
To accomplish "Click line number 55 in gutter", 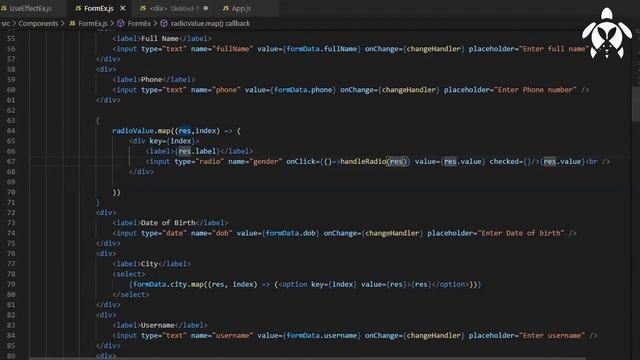I will 11,38.
